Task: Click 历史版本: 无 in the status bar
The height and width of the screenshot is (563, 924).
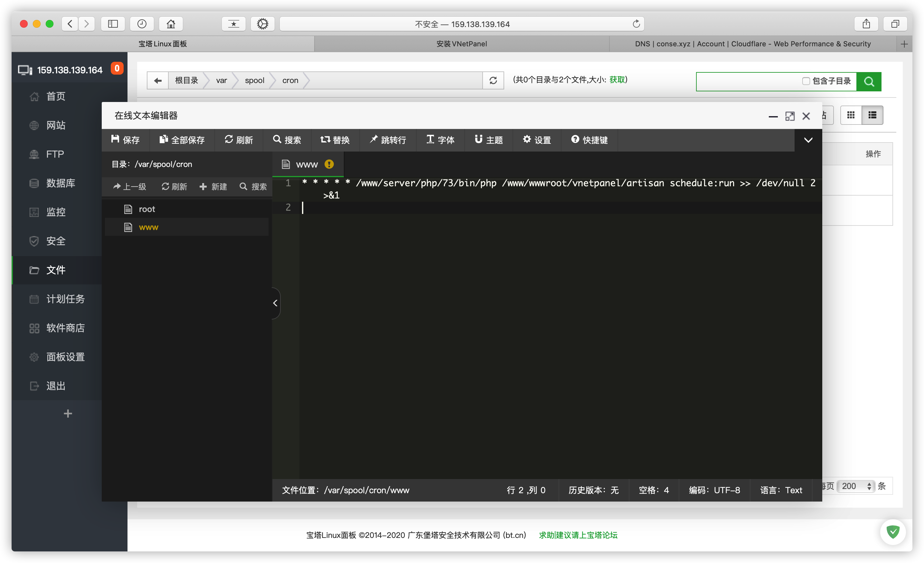Action: 594,490
